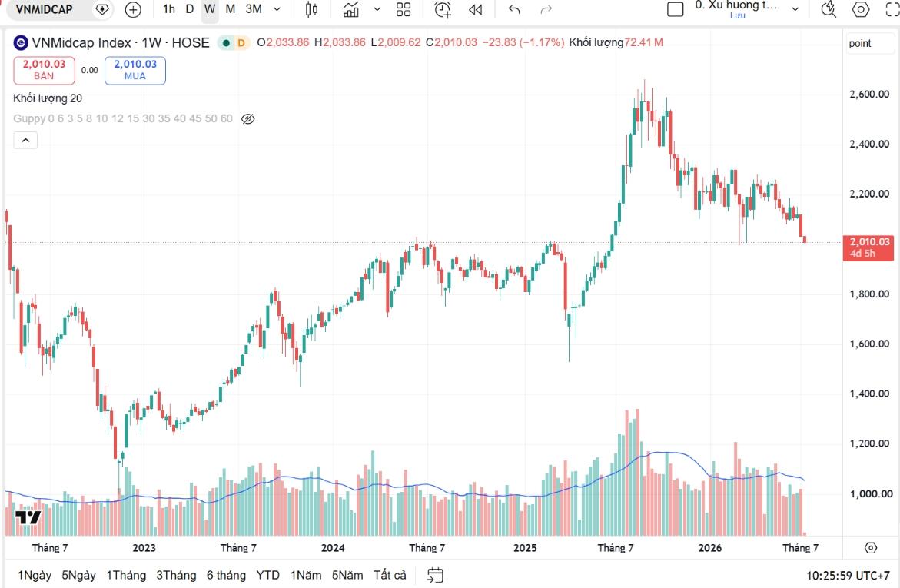Click the VNMIDCAP symbol search box

(45, 9)
